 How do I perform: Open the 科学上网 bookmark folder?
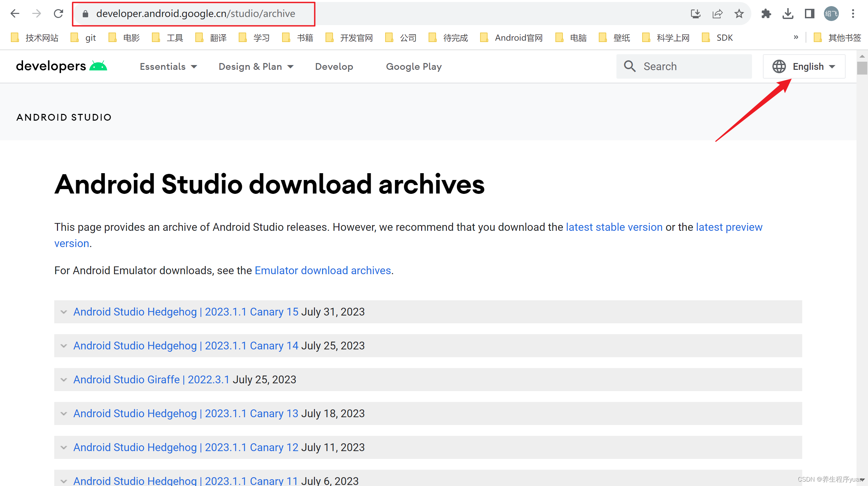(666, 38)
